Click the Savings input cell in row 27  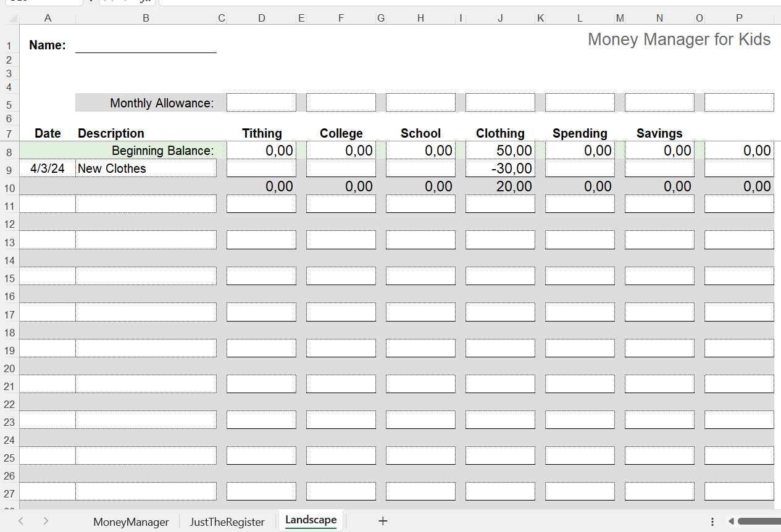click(659, 492)
